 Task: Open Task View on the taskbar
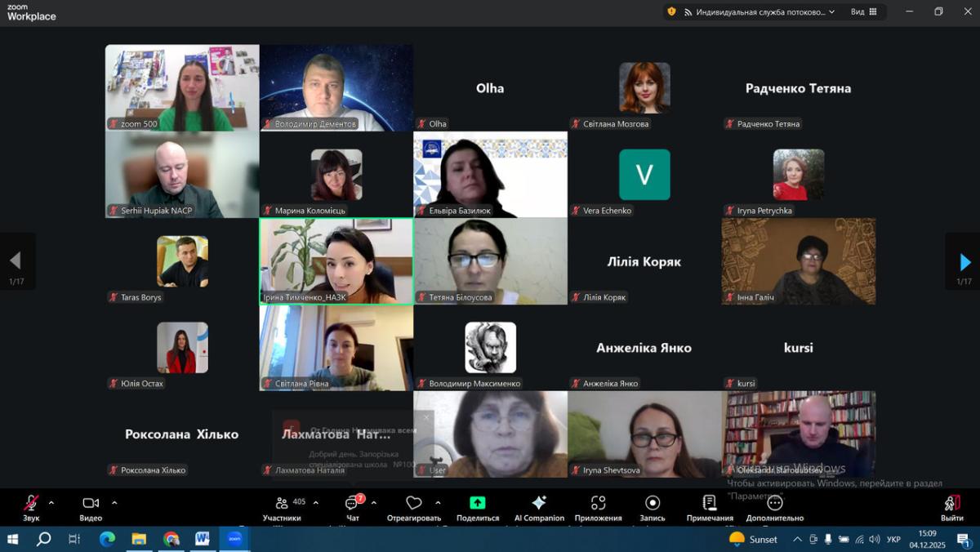[x=74, y=539]
